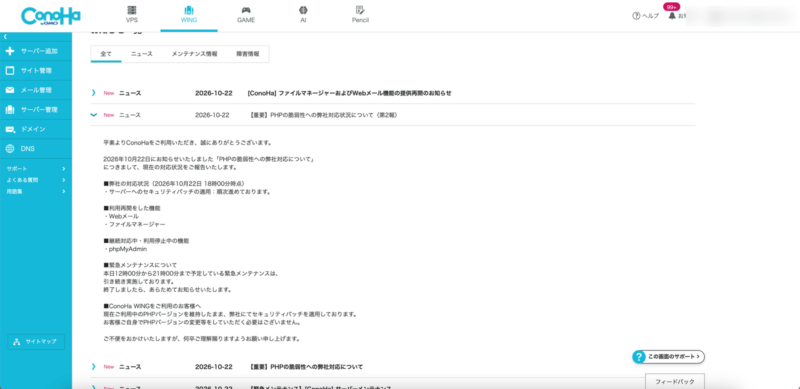
Task: Click the ■利用再開をした機能 heading
Action: tap(132, 208)
